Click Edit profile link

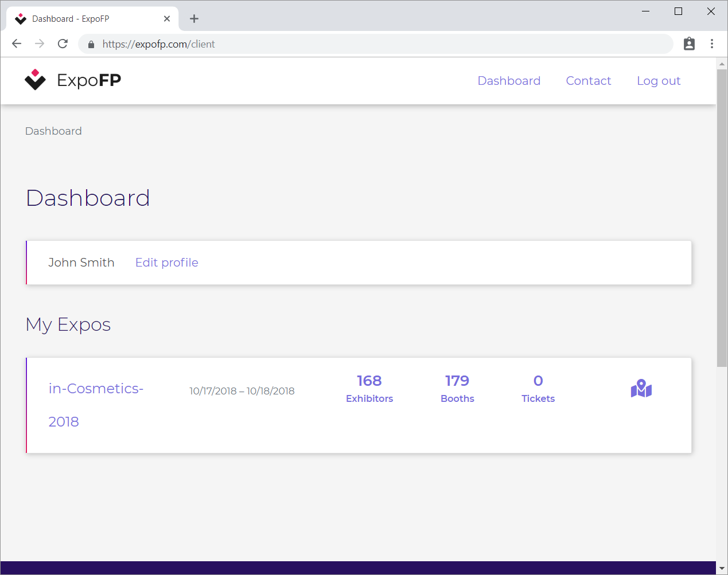(167, 263)
